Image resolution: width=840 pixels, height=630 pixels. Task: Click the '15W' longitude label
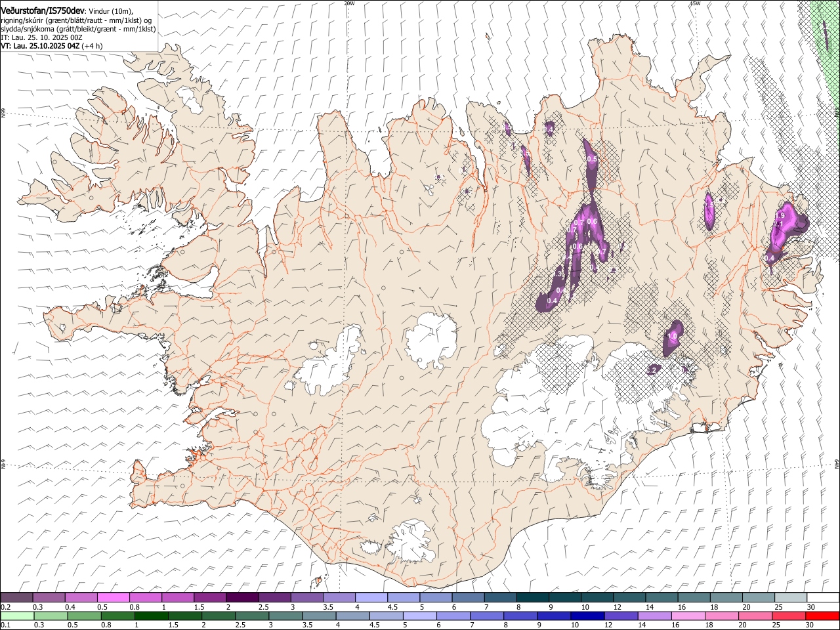coord(695,3)
